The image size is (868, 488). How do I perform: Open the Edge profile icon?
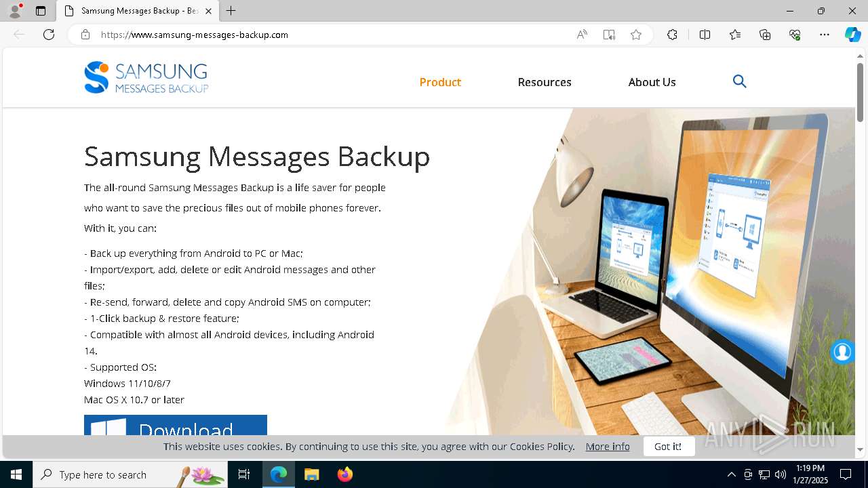[x=15, y=10]
